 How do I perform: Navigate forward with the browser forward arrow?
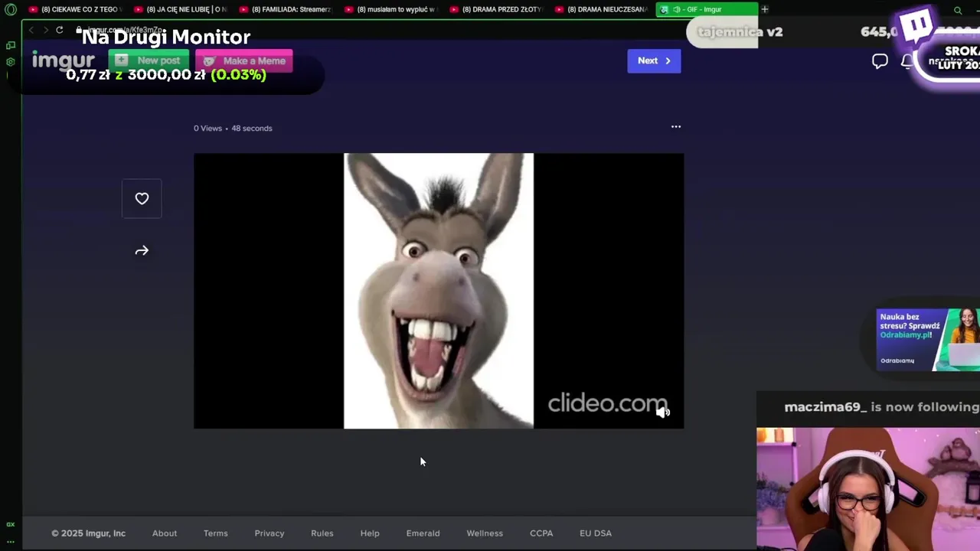[45, 30]
